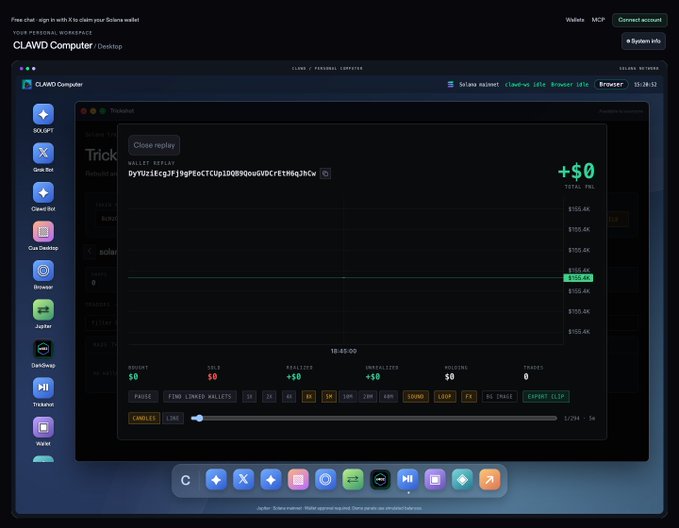Click the replay timeline track
The height and width of the screenshot is (528, 679).
click(x=374, y=418)
